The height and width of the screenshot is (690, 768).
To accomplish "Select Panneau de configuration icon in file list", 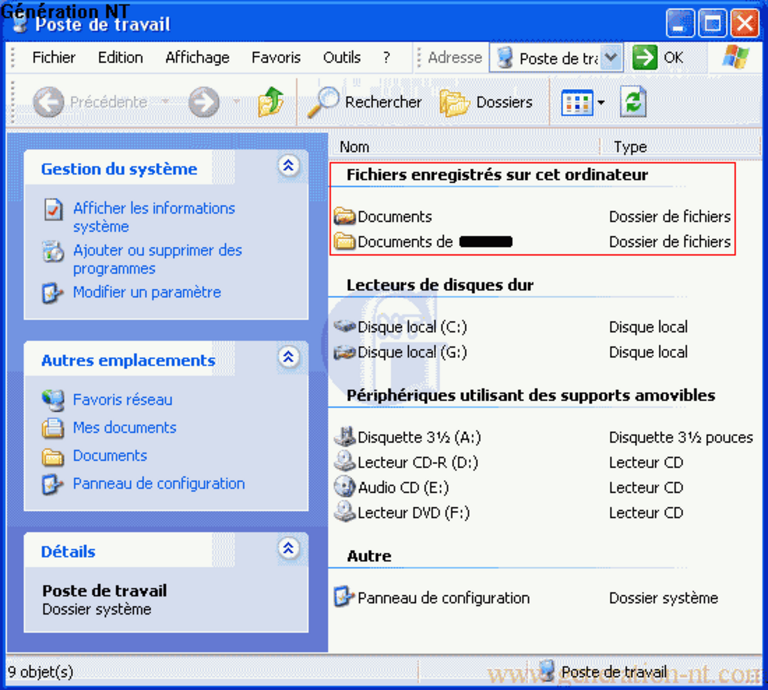I will point(344,597).
